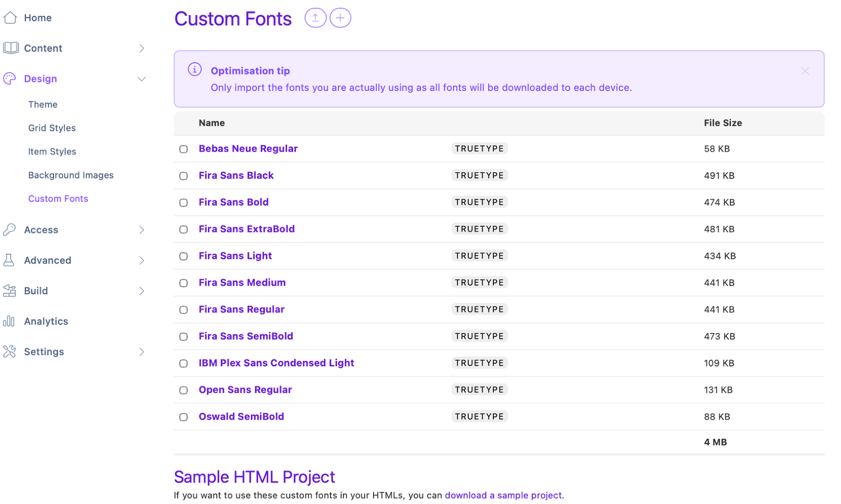841x504 pixels.
Task: Check the Fira Sans Light row checkbox
Action: [183, 256]
